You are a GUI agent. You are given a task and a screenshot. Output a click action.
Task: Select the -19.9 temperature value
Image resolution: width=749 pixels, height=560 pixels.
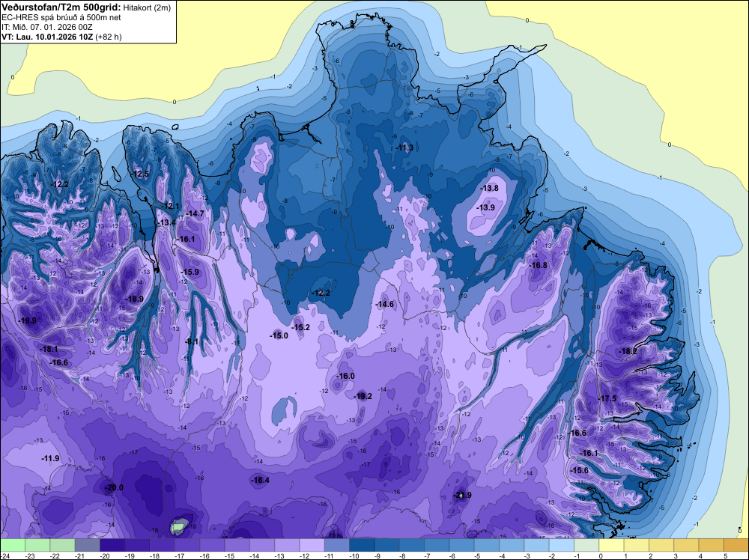pos(27,320)
